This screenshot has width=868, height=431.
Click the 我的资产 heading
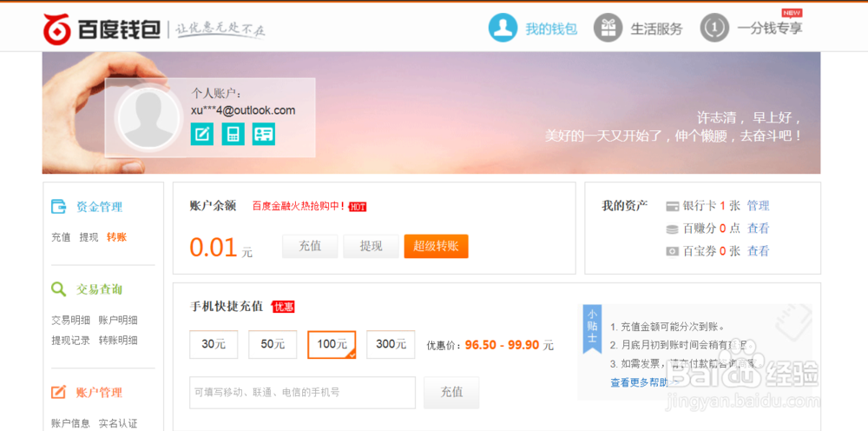[624, 206]
